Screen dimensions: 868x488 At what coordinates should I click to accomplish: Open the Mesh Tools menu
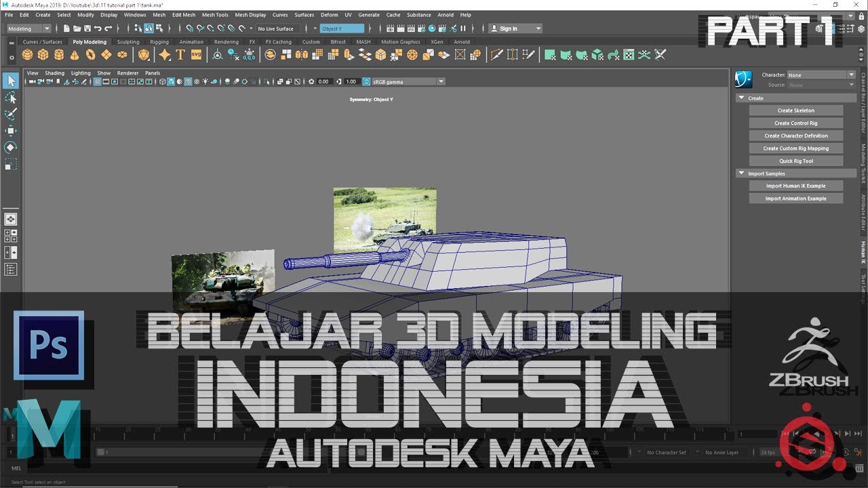(215, 14)
